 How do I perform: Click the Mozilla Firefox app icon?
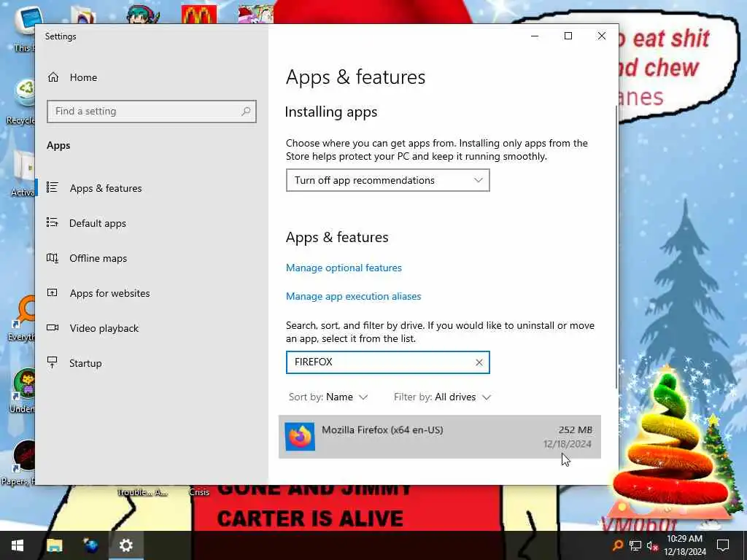(300, 437)
